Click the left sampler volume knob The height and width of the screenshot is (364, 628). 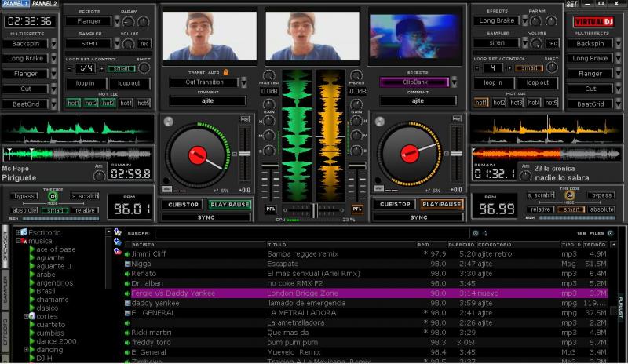(129, 44)
